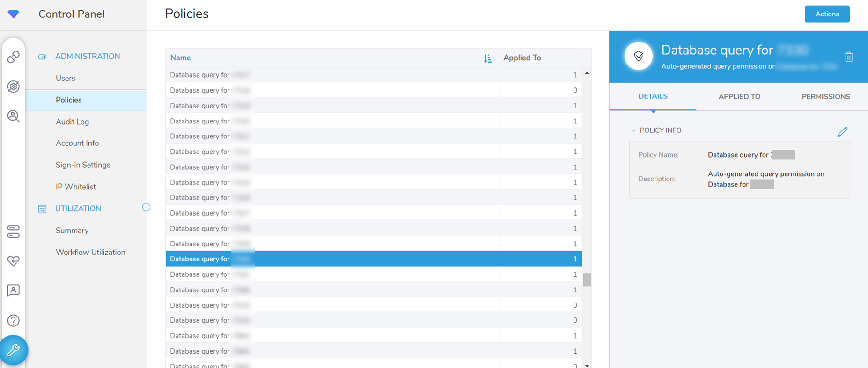Open the help question mark icon
The height and width of the screenshot is (368, 868).
click(x=14, y=320)
